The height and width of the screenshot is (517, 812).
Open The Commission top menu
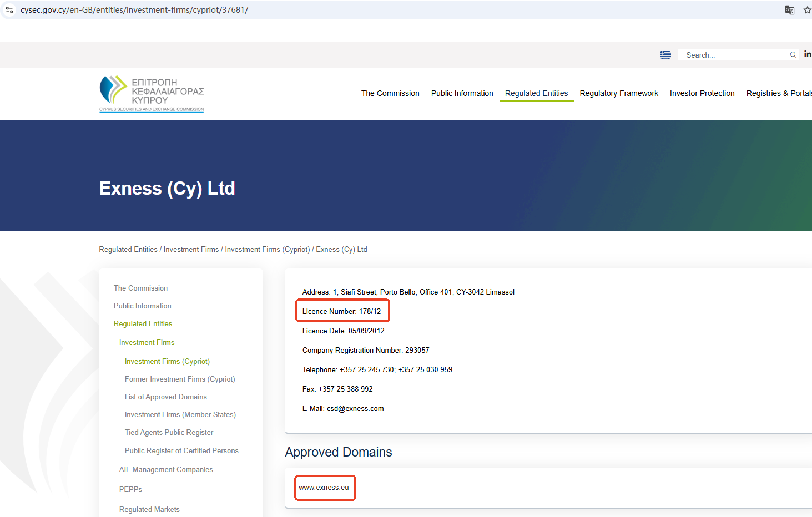(x=390, y=93)
